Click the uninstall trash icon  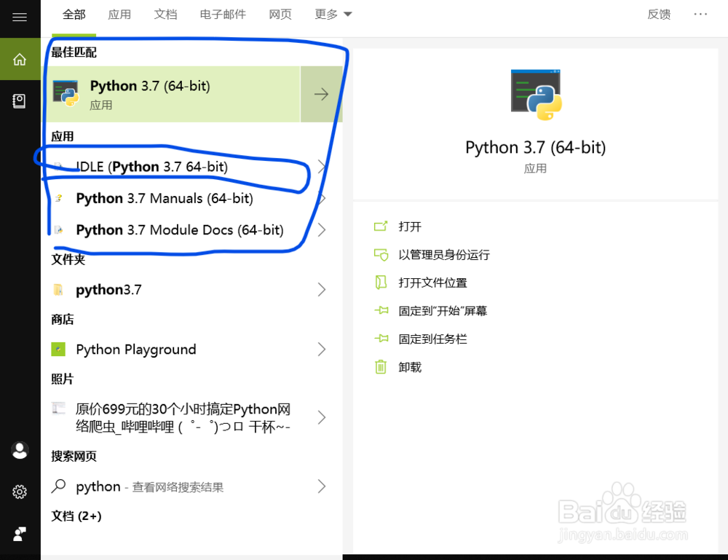(381, 367)
